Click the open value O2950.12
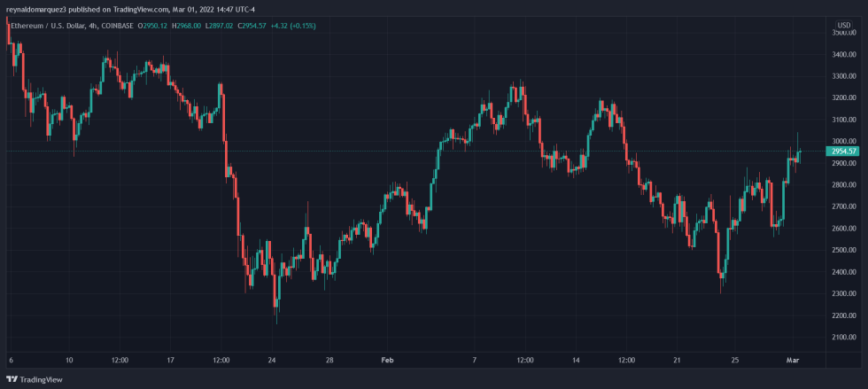The width and height of the screenshot is (868, 389). point(156,26)
